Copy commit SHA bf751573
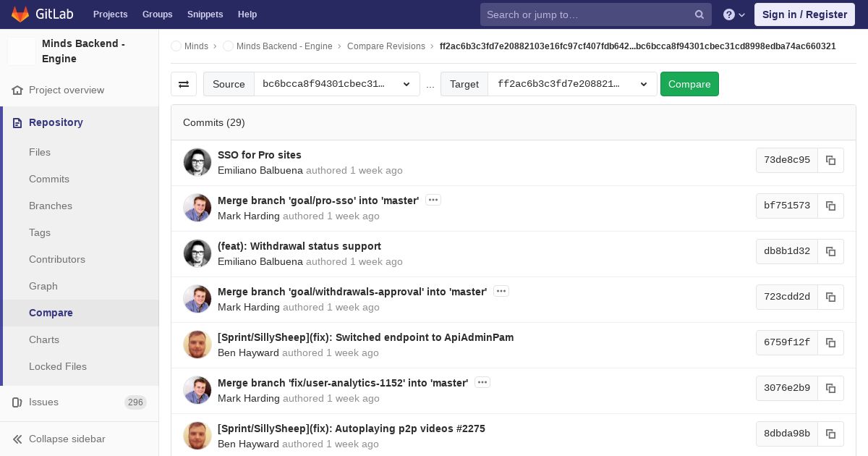Image resolution: width=868 pixels, height=456 pixels. coord(831,206)
